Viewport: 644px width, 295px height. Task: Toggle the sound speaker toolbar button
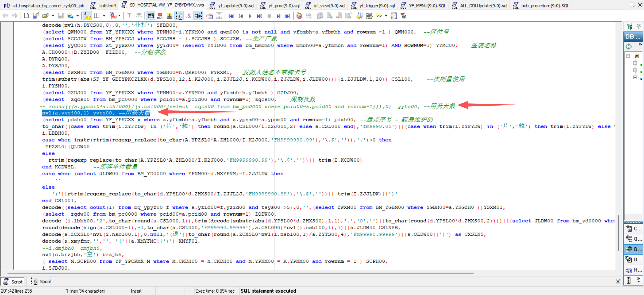(198, 16)
